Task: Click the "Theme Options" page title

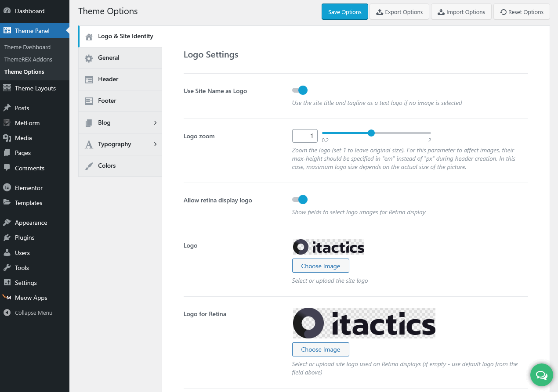Action: click(108, 11)
